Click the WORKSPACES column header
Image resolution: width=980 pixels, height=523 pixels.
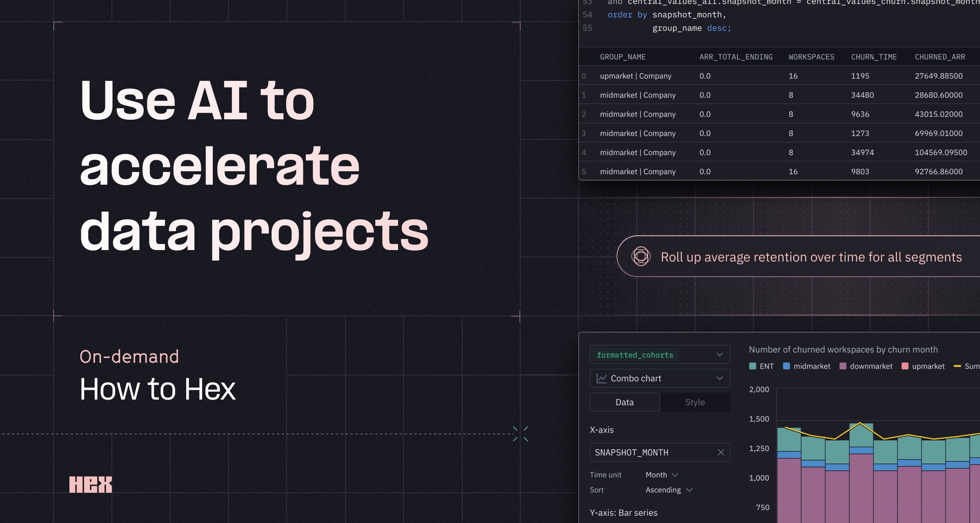click(811, 57)
